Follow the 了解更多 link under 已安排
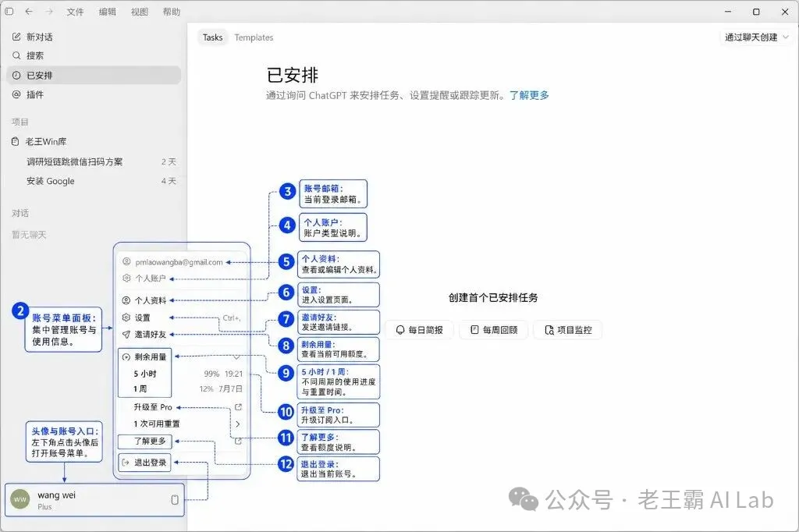The height and width of the screenshot is (532, 799). (530, 95)
